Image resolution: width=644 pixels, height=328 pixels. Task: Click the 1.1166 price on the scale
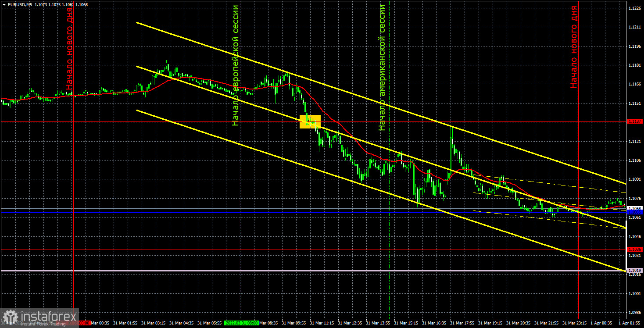(x=634, y=84)
